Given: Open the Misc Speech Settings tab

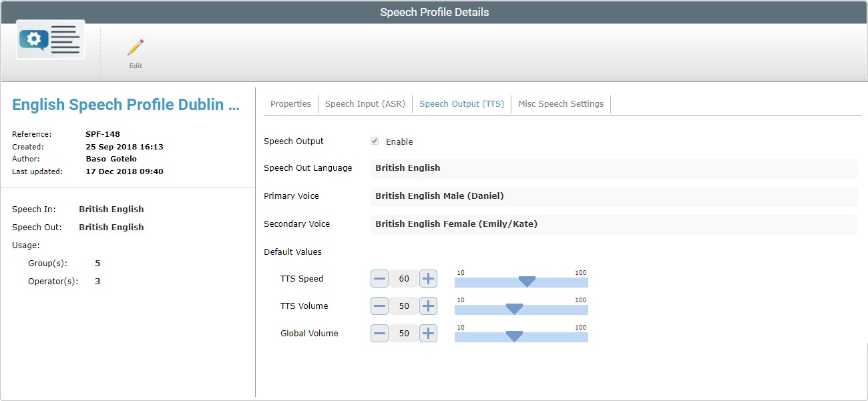Looking at the screenshot, I should point(561,103).
